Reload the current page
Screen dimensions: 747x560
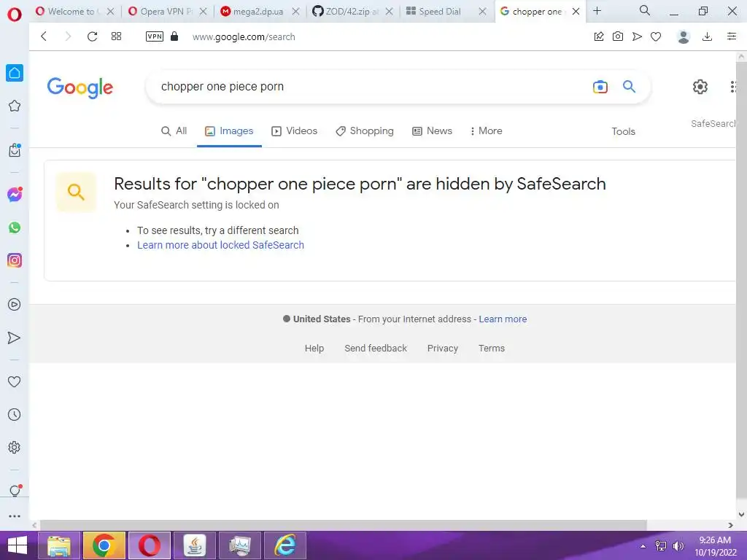click(92, 36)
